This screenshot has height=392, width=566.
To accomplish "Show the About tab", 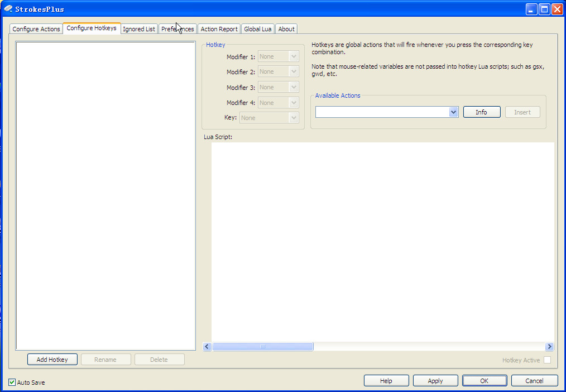I will [286, 29].
